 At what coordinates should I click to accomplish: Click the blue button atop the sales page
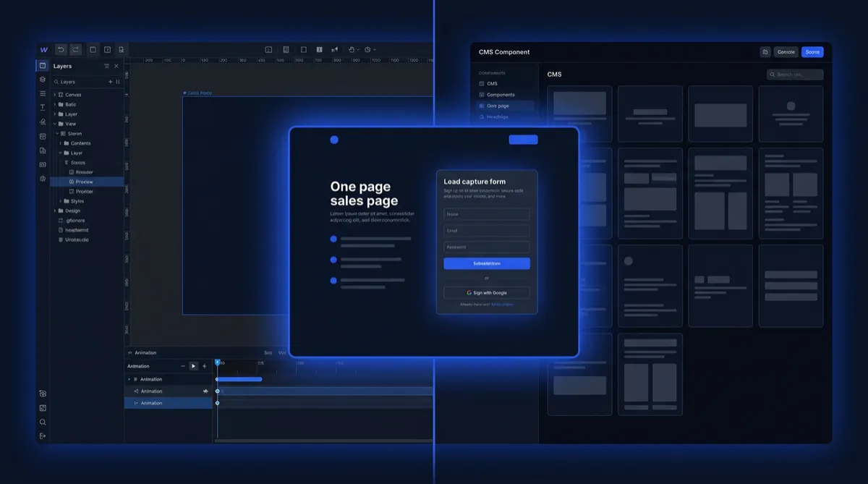tap(524, 140)
